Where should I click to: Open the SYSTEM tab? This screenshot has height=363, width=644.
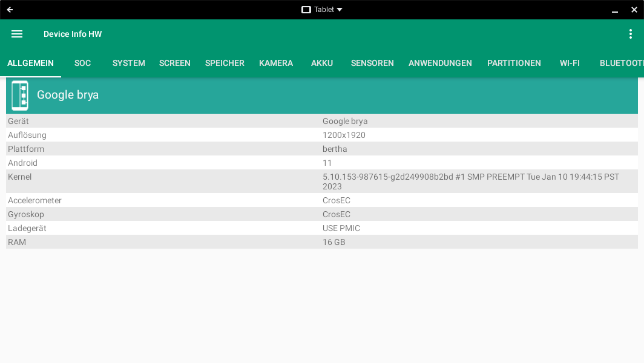tap(128, 64)
